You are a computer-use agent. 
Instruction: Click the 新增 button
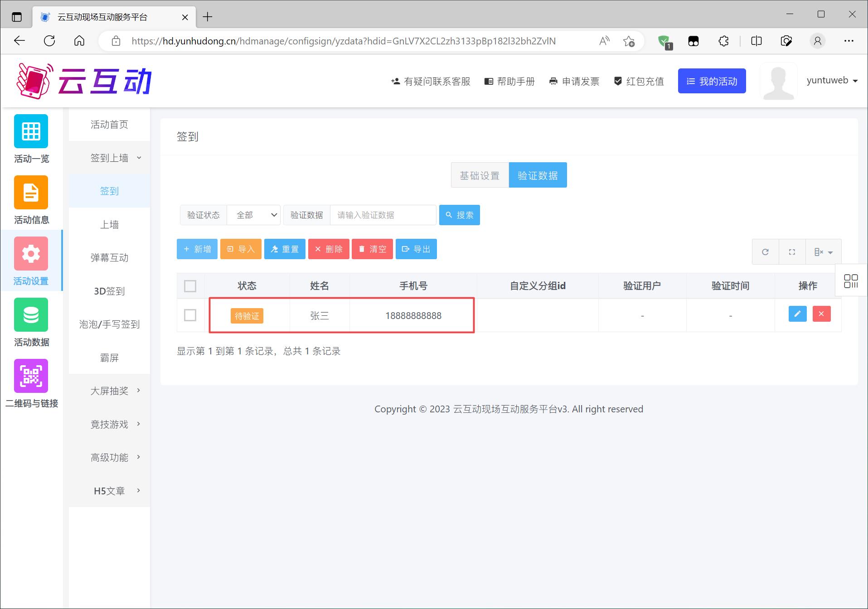pos(197,249)
